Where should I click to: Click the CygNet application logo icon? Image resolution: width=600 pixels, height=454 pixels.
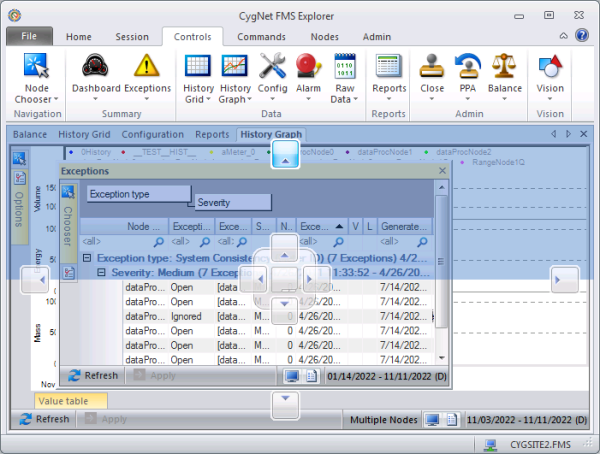[15, 15]
